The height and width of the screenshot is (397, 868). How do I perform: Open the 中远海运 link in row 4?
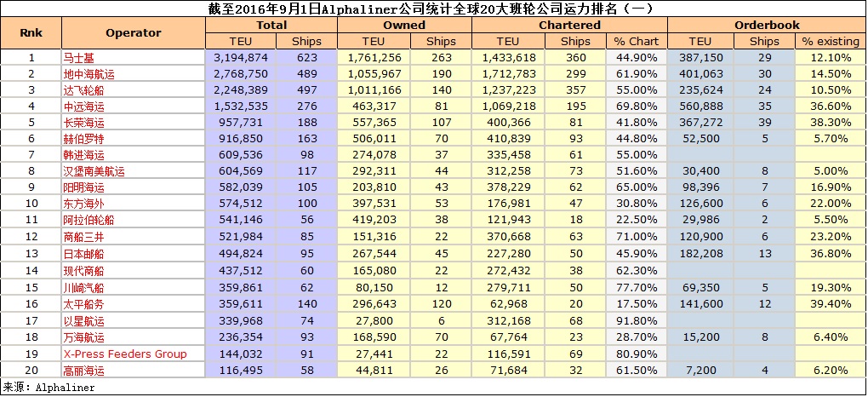pyautogui.click(x=83, y=106)
